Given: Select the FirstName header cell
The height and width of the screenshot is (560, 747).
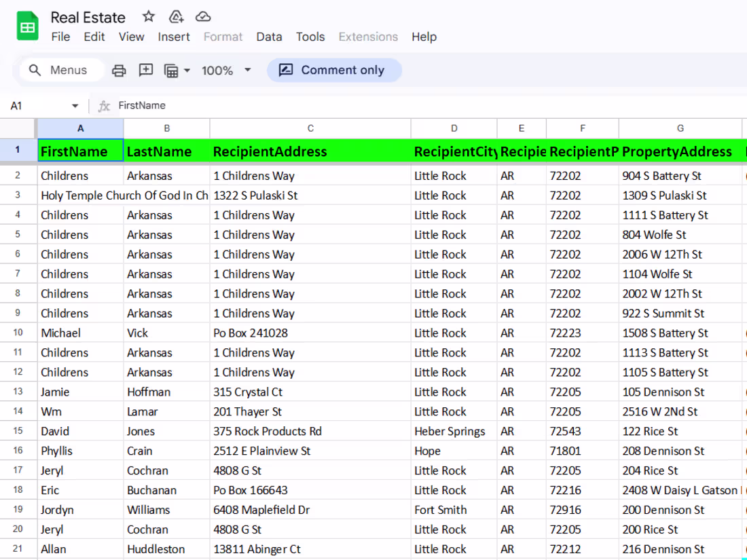Looking at the screenshot, I should coord(80,151).
